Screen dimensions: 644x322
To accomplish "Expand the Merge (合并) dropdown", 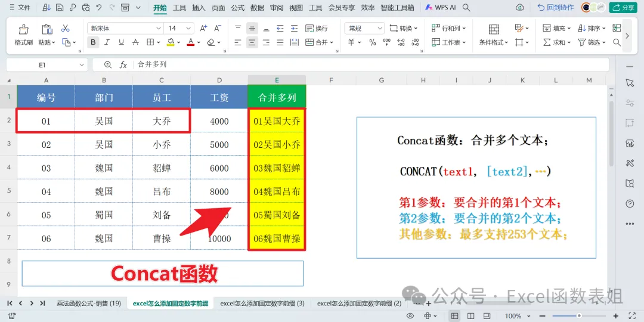I will tap(331, 42).
